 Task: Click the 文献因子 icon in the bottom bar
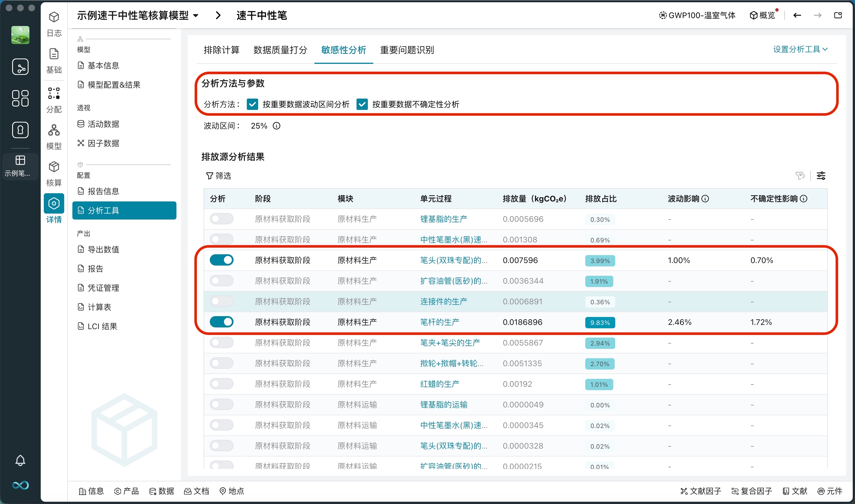[702, 491]
